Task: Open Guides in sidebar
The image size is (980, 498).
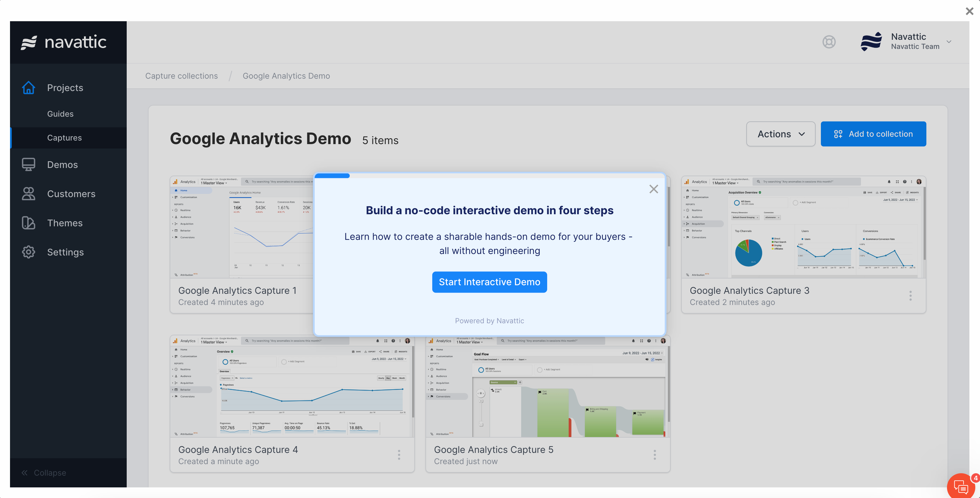Action: (60, 114)
